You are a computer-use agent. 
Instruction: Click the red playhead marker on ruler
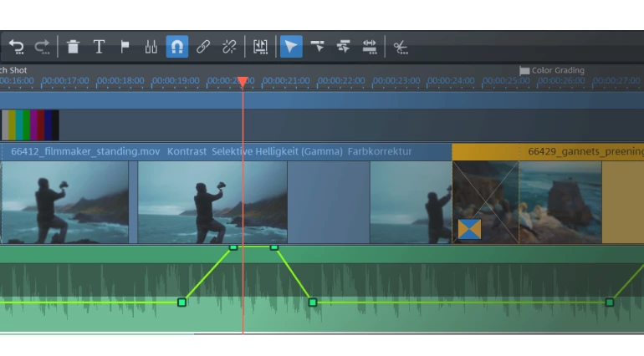242,82
